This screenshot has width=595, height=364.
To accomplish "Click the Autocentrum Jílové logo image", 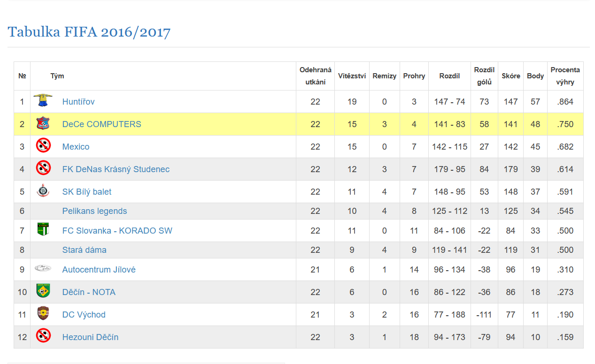I will pos(43,269).
